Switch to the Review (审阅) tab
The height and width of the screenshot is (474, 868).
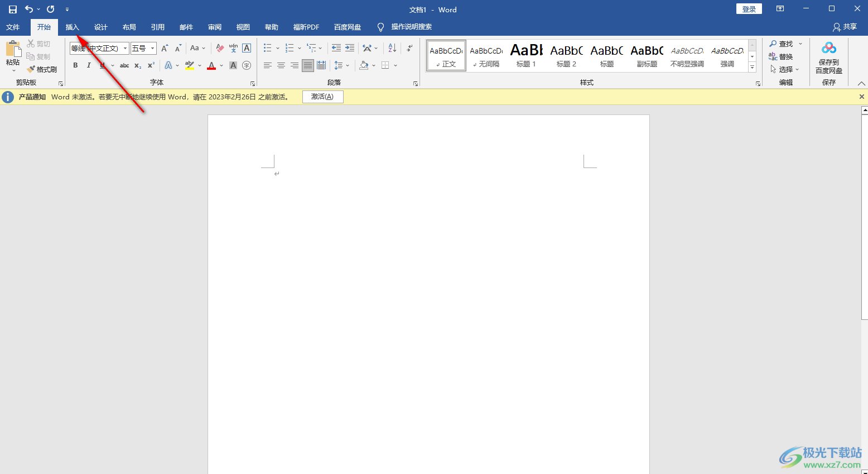215,27
